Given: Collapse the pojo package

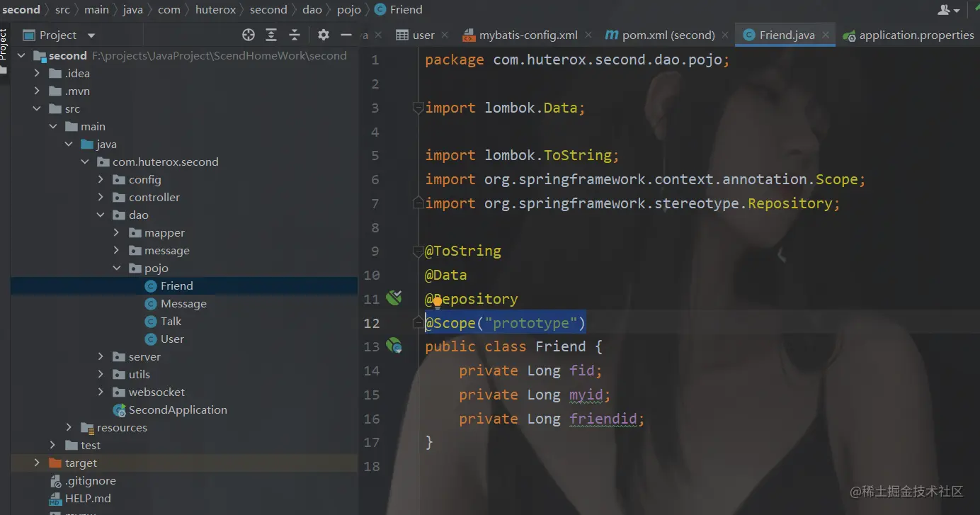Looking at the screenshot, I should (116, 268).
